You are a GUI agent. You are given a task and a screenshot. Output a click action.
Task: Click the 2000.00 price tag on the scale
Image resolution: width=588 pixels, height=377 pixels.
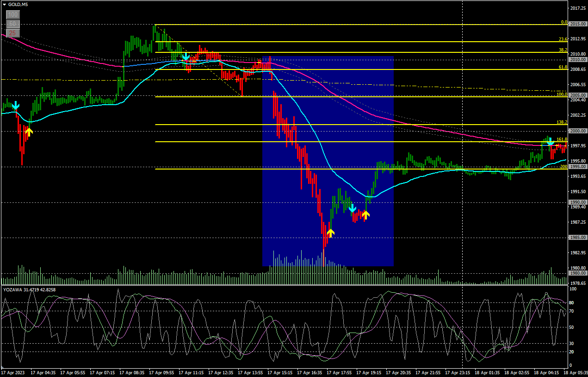pos(578,131)
